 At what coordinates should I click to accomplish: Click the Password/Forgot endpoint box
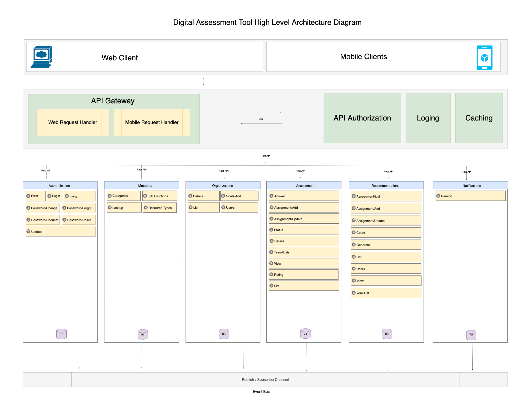(79, 208)
